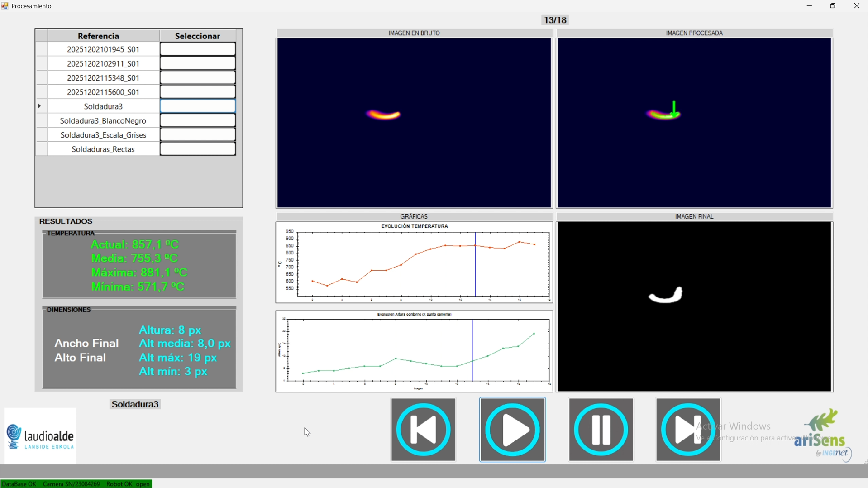Viewport: 868px width, 488px height.
Task: Start playback with the Play button
Action: (512, 430)
